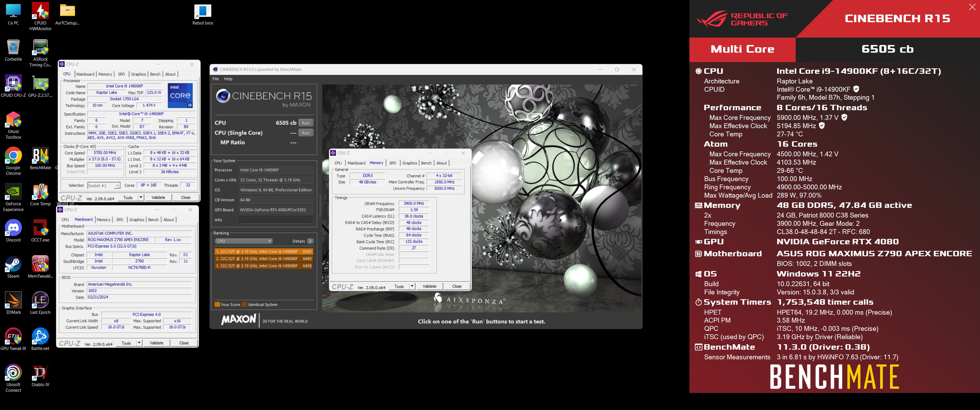Screen dimensions: 980x410
Task: Select About tab in Memory CPU-Z window
Action: click(441, 163)
